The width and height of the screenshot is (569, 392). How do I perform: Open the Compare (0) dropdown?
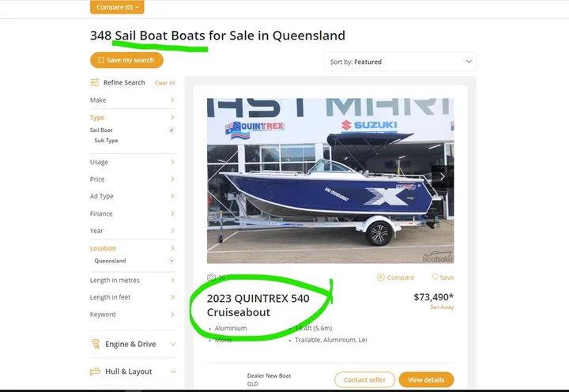(117, 7)
